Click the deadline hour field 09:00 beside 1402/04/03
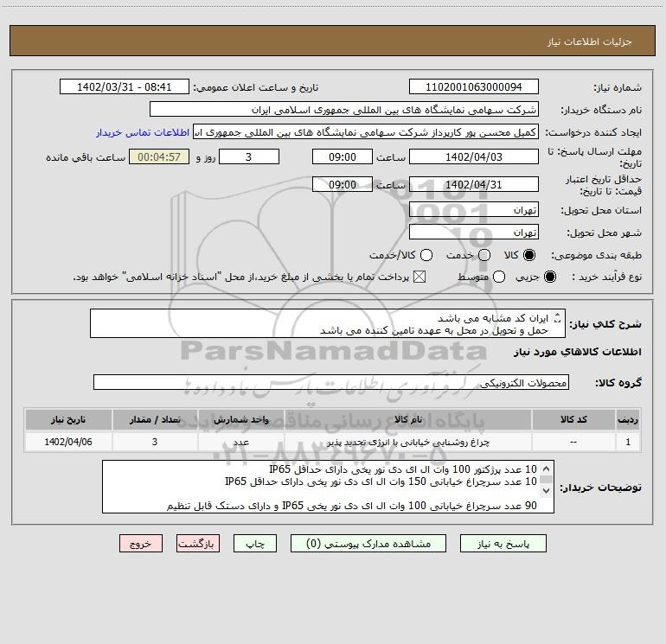 (x=343, y=156)
